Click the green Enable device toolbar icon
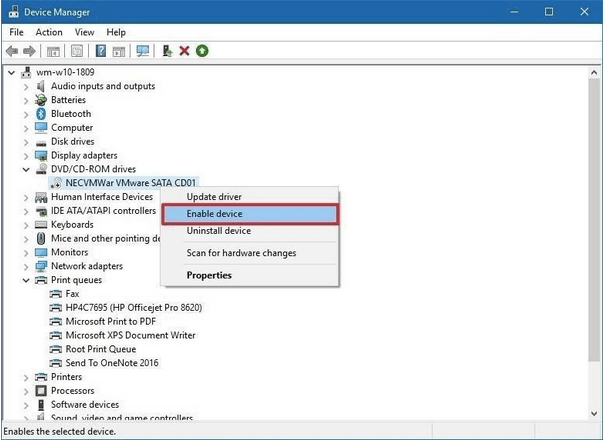This screenshot has height=442, width=605. (x=202, y=51)
